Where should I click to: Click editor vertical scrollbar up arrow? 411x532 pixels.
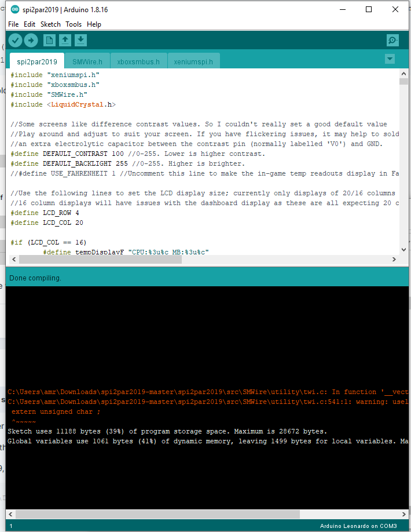403,74
